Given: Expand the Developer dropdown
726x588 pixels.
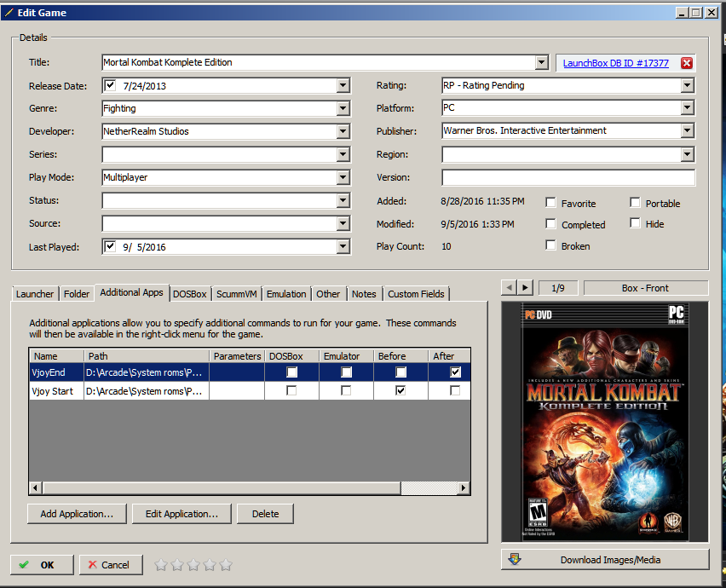Looking at the screenshot, I should pyautogui.click(x=343, y=131).
